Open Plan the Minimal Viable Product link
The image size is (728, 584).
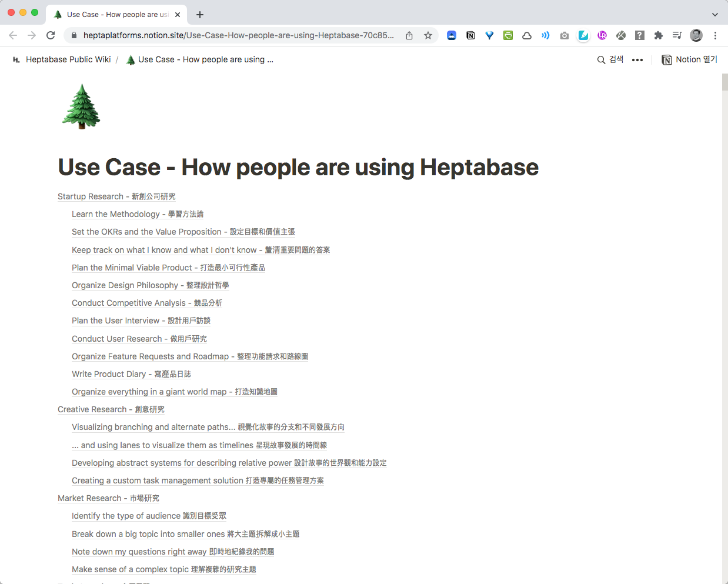(168, 268)
